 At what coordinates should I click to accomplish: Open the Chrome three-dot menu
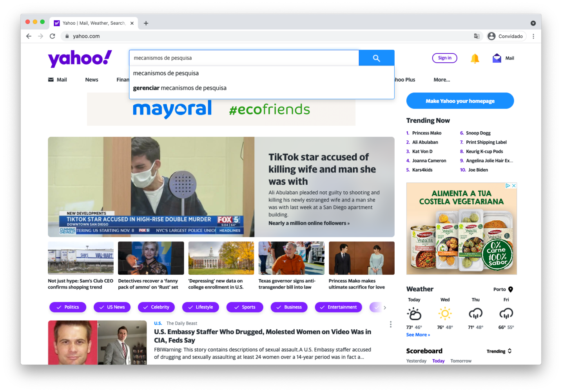(x=533, y=36)
